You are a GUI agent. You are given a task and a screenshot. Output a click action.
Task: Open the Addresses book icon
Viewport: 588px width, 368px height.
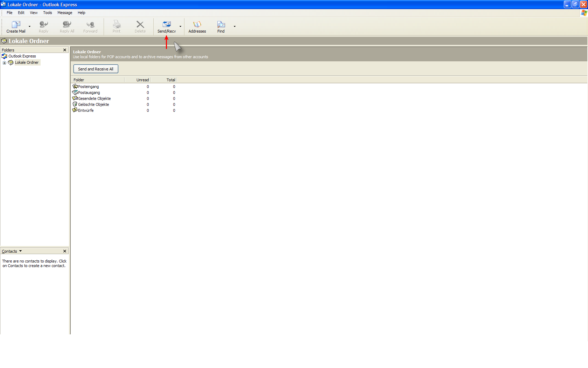click(x=197, y=25)
